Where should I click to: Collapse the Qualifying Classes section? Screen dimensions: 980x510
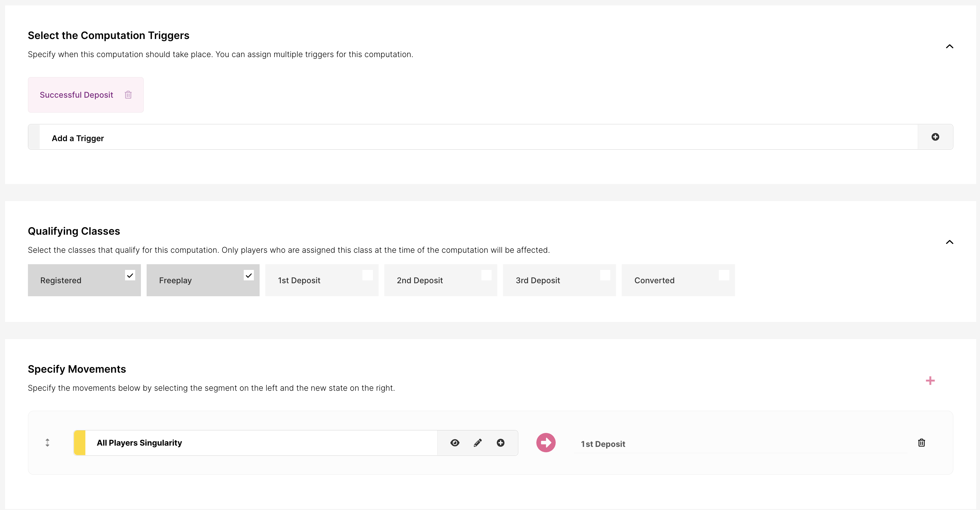950,242
